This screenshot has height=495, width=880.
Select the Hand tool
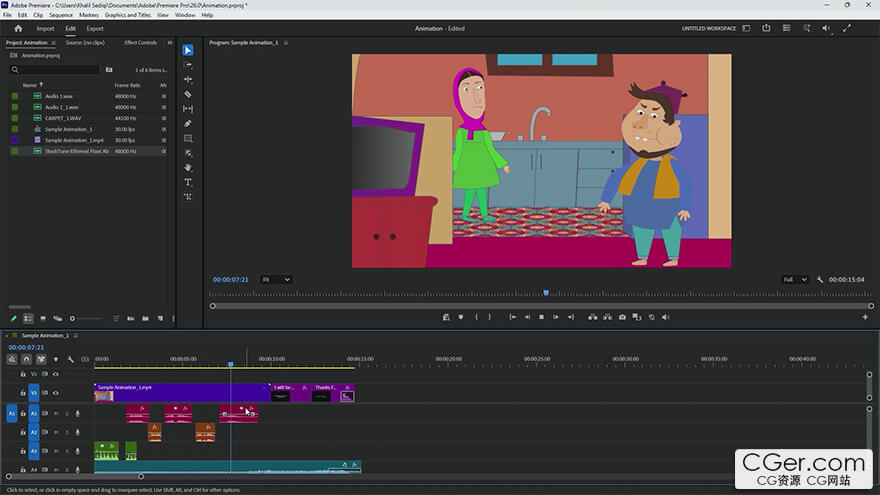tap(188, 168)
